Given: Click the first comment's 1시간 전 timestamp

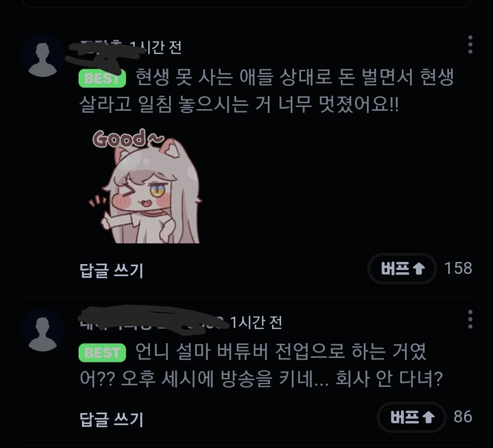Looking at the screenshot, I should point(156,47).
